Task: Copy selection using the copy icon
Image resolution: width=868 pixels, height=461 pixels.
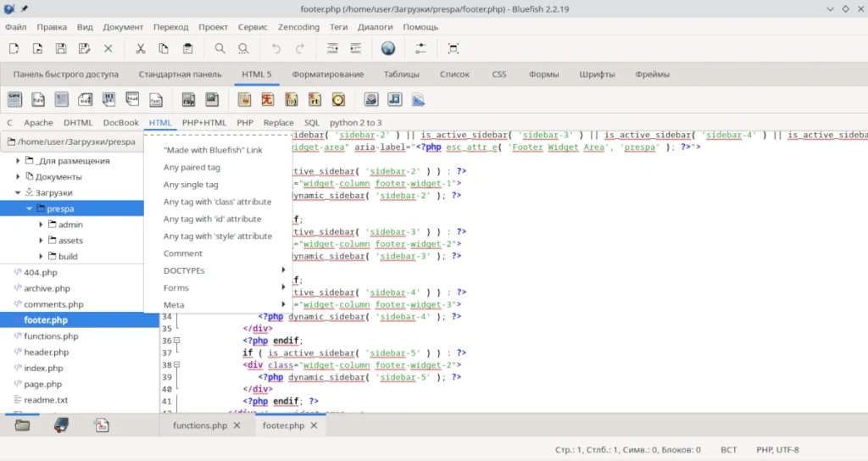Action: point(164,48)
